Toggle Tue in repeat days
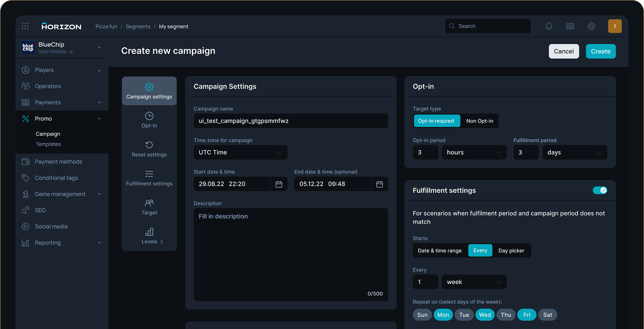Image resolution: width=644 pixels, height=329 pixels. 464,315
